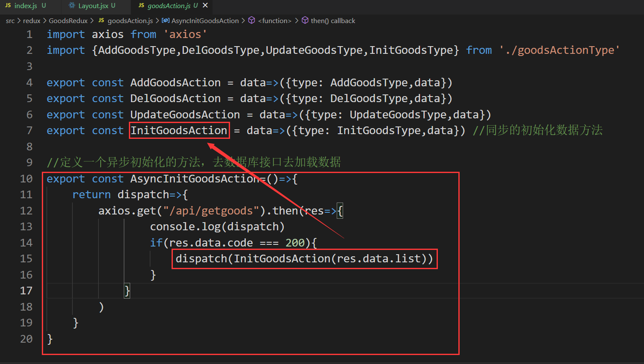The width and height of the screenshot is (644, 364).
Task: Open the GoodsRedux breadcrumb dropdown
Action: tap(68, 21)
